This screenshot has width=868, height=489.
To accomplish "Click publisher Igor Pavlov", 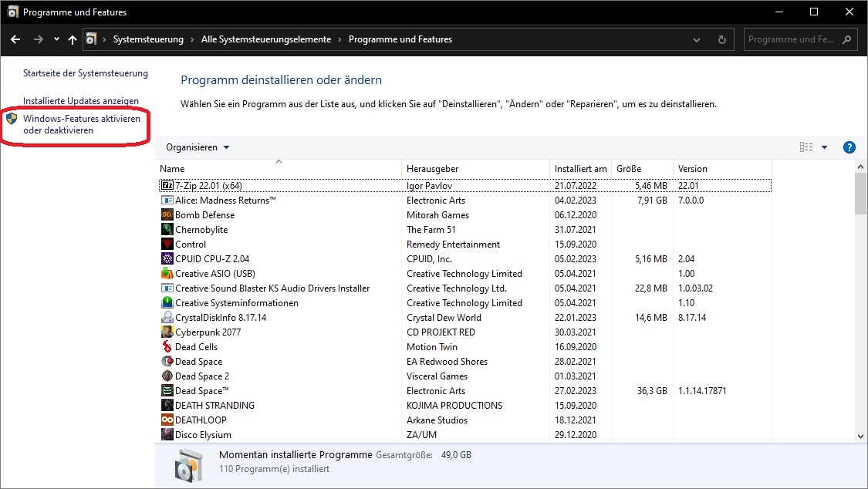I will 430,185.
